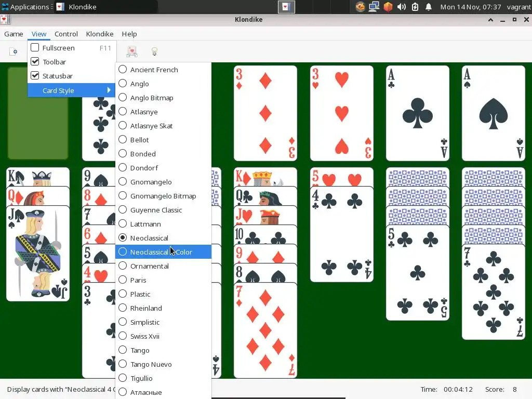Click the ace of spades foundation card

[x=494, y=113]
